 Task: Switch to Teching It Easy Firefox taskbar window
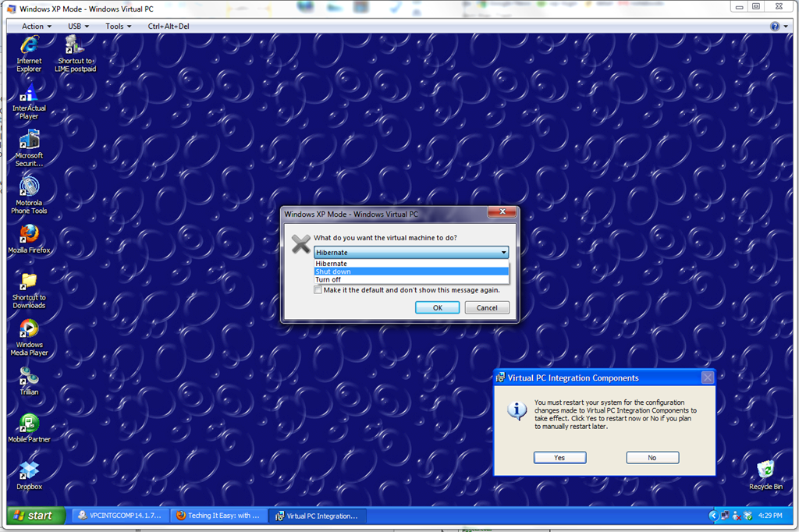(x=218, y=516)
